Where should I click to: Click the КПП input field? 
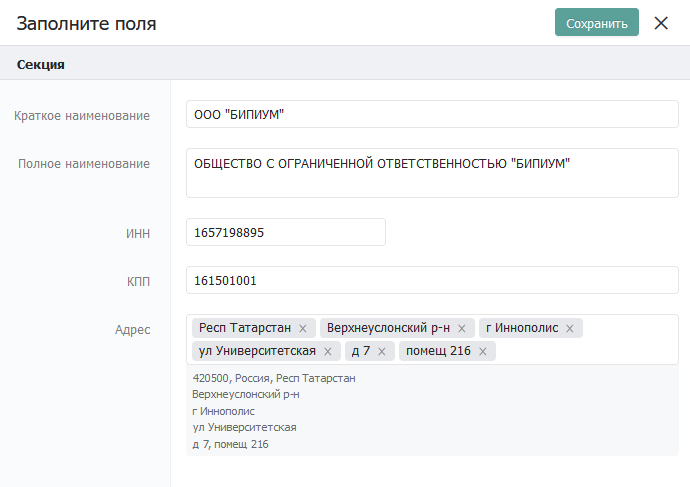click(432, 280)
